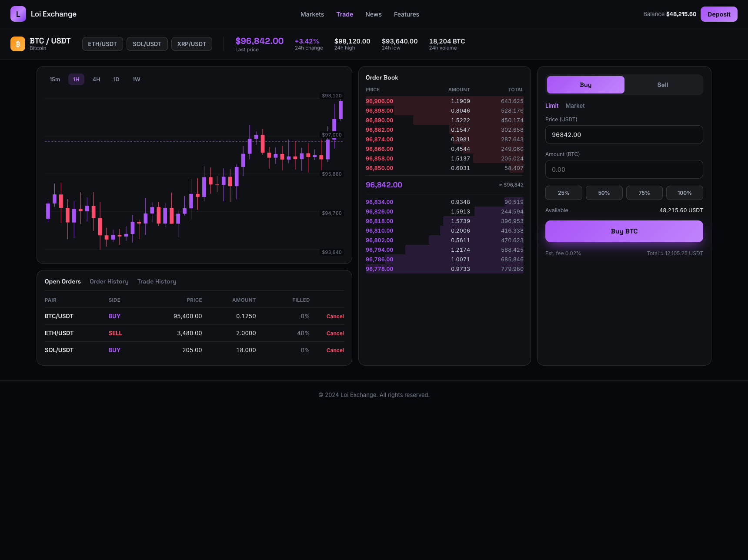Switch chart to 4H timeframe
Screen dimensions: 748x560
pyautogui.click(x=97, y=80)
